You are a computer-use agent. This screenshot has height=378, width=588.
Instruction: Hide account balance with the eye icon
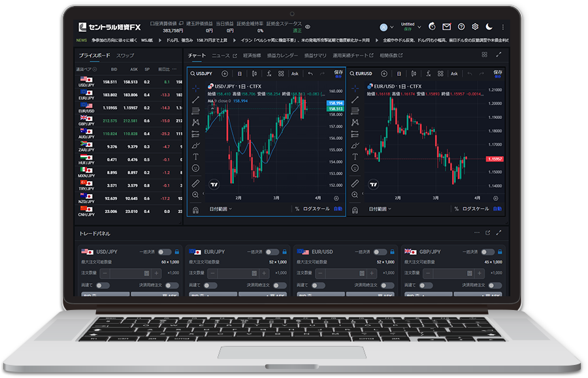[x=308, y=27]
